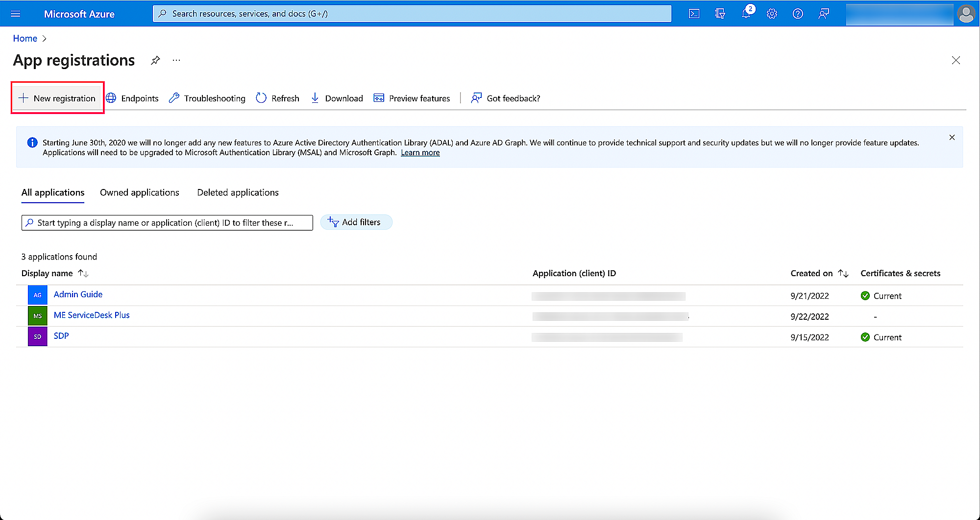Screen dimensions: 980x520
Task: Click the SD icon for SDP app
Action: click(x=38, y=336)
